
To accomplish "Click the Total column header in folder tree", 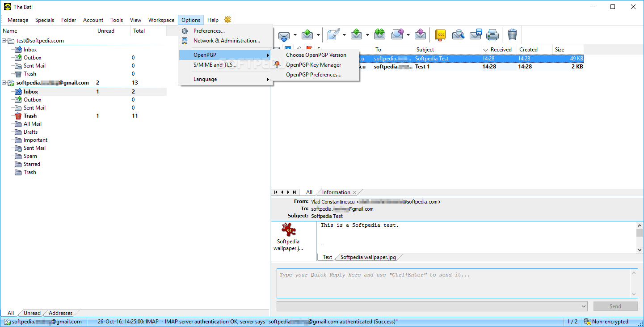I will tap(149, 31).
